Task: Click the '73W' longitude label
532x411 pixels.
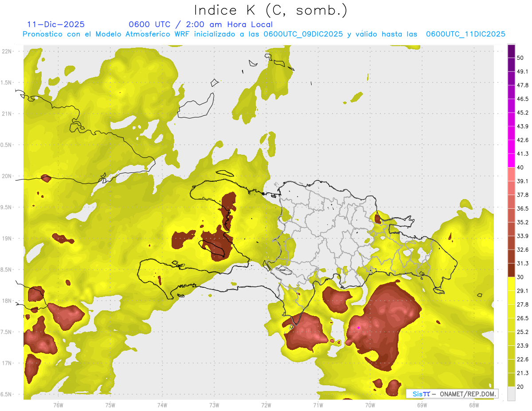Action: click(214, 405)
